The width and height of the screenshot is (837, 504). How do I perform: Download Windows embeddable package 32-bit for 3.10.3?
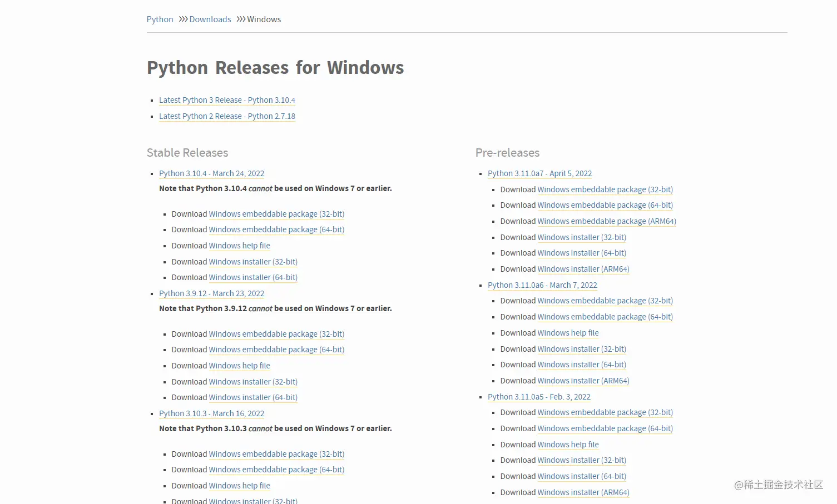coord(276,454)
